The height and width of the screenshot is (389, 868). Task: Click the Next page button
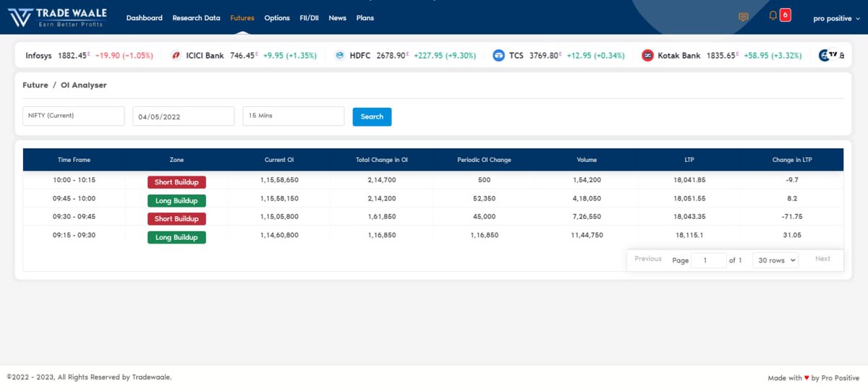click(x=823, y=259)
